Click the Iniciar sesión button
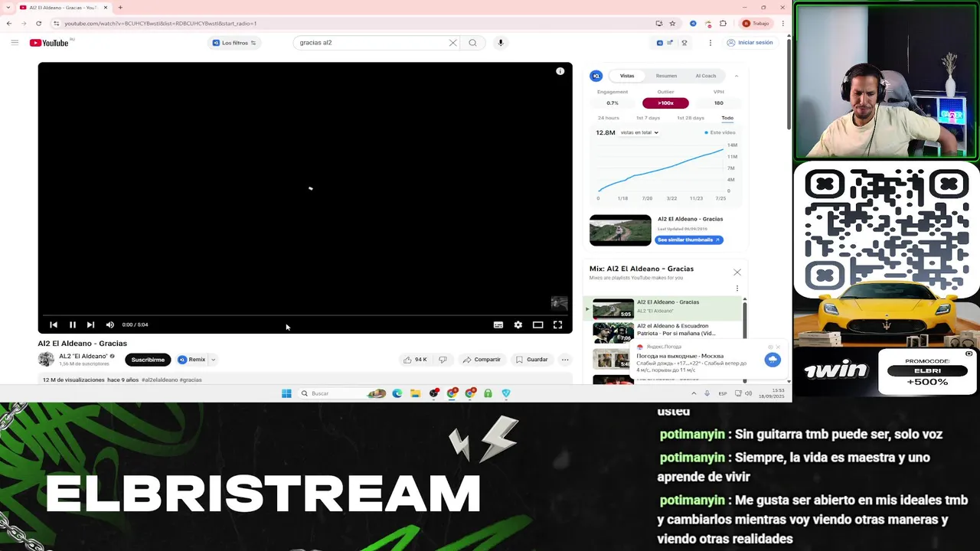Screen dimensions: 980x551 [750, 43]
